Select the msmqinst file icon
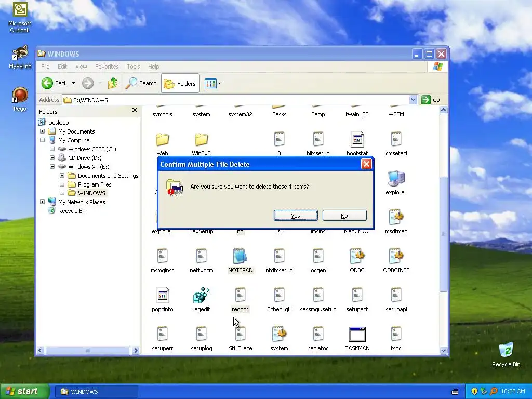 coord(162,257)
